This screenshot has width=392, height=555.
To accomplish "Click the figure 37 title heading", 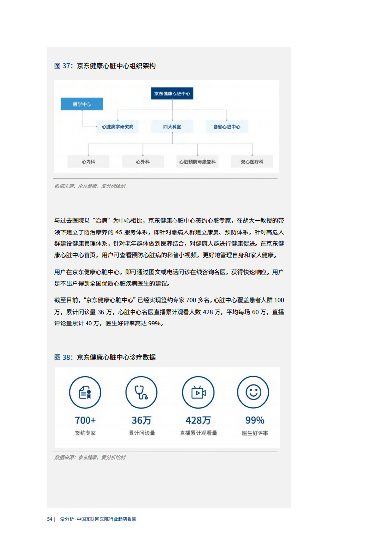I will pos(105,66).
